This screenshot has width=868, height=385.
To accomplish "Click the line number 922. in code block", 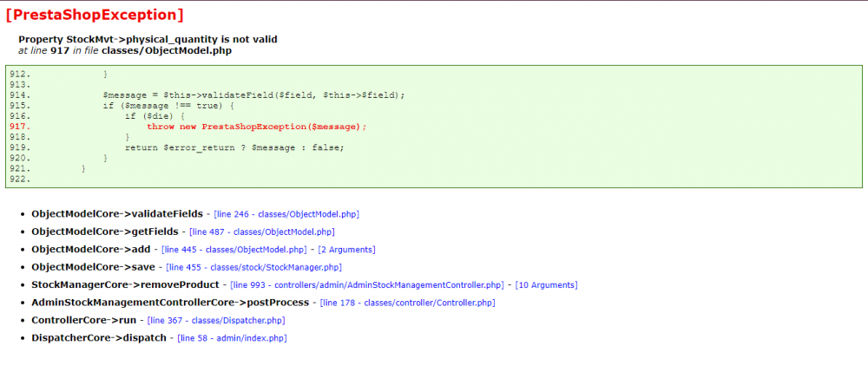I will [x=21, y=179].
